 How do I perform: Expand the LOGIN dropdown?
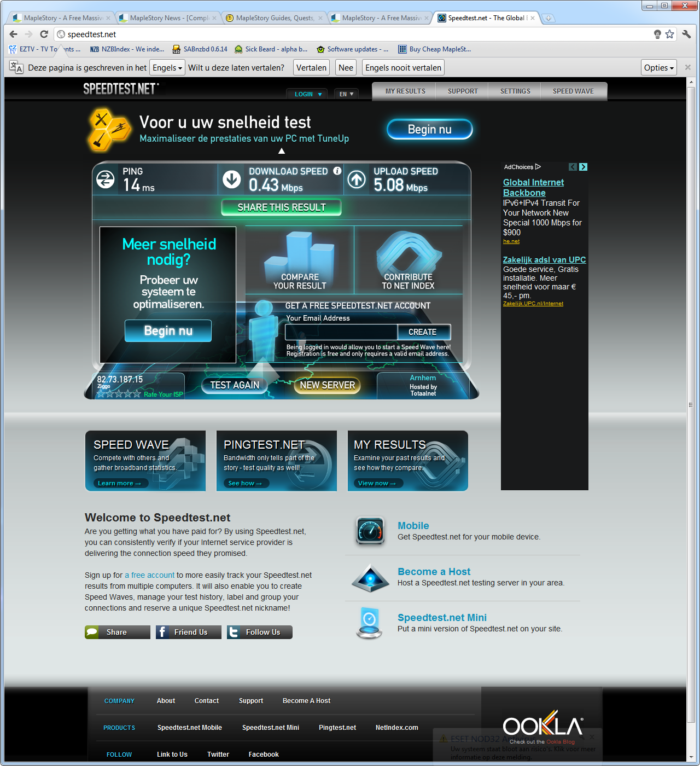307,94
